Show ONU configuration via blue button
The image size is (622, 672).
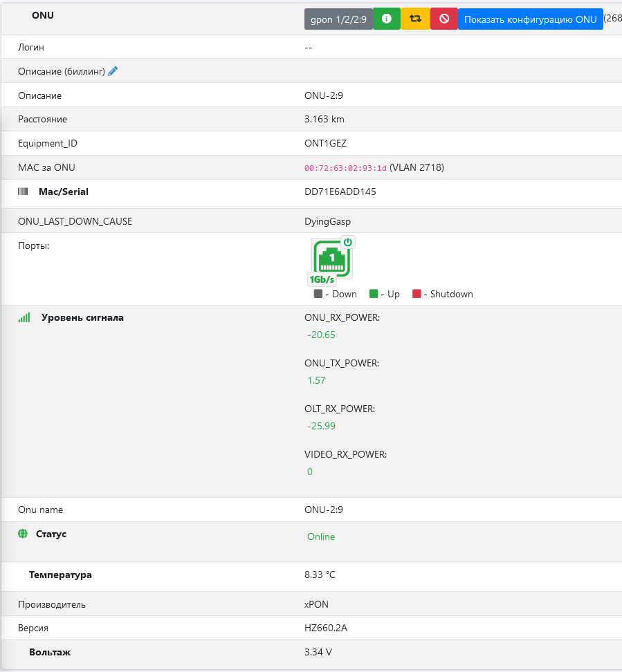coord(530,19)
